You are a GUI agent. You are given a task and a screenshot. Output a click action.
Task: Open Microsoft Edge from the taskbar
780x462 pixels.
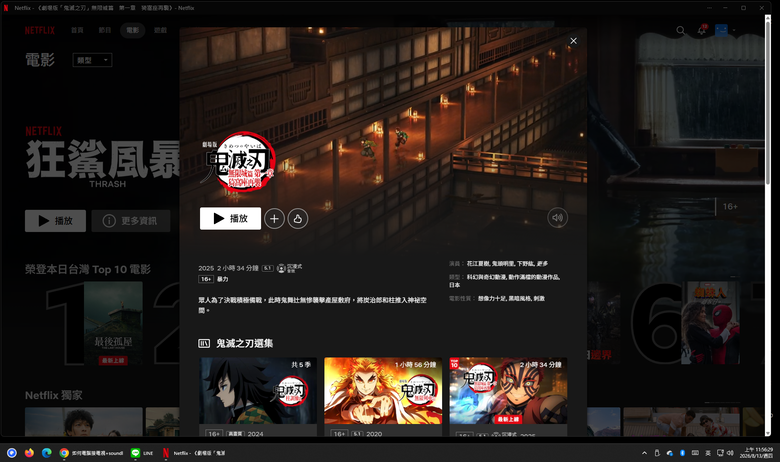tap(47, 453)
